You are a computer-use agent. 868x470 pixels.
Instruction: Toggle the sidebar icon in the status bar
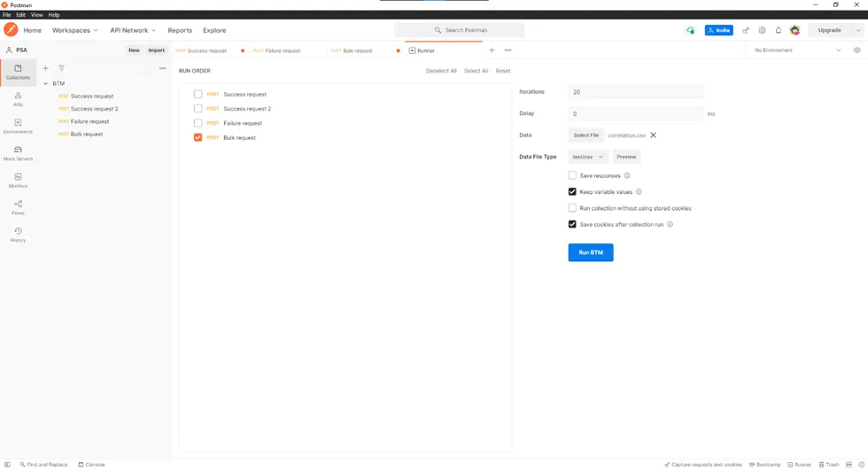[x=7, y=465]
